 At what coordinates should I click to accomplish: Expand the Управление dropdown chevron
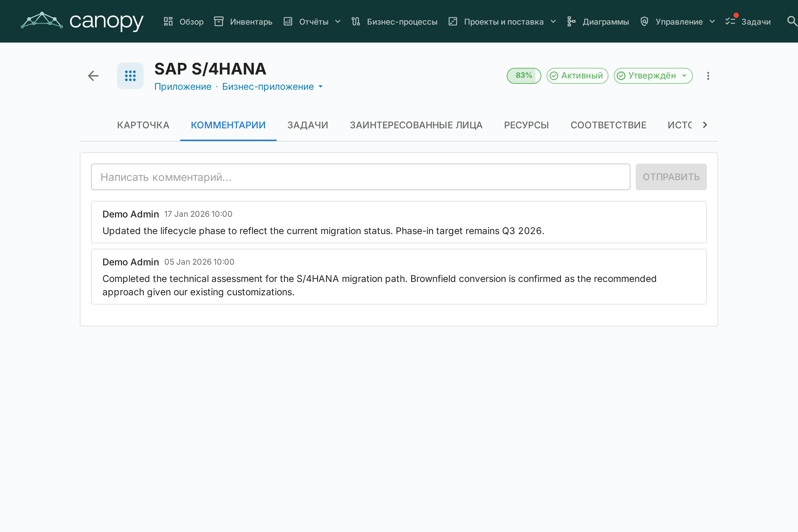coord(712,21)
